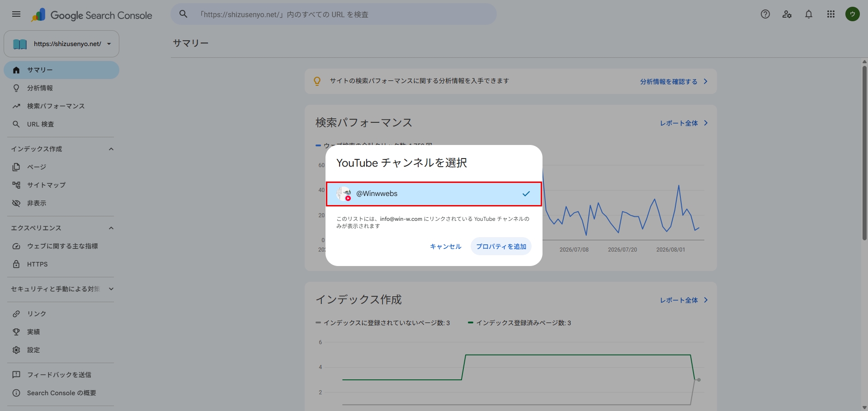Click the インデックス作成 card heading
The image size is (868, 411).
pyautogui.click(x=359, y=300)
